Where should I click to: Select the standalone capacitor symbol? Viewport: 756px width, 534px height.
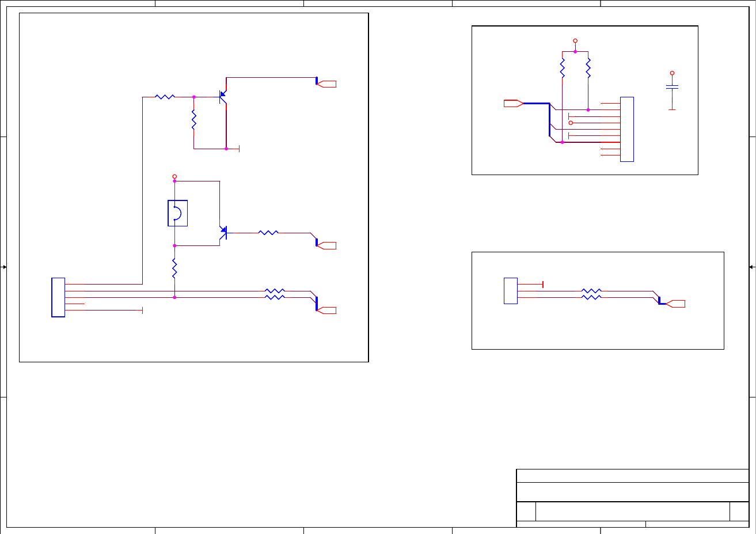(x=672, y=87)
